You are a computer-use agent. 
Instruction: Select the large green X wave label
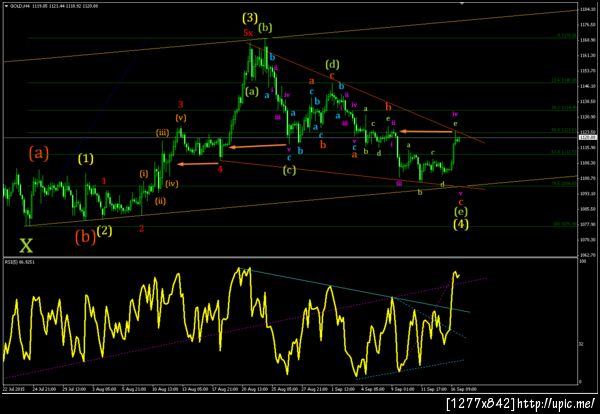[26, 246]
